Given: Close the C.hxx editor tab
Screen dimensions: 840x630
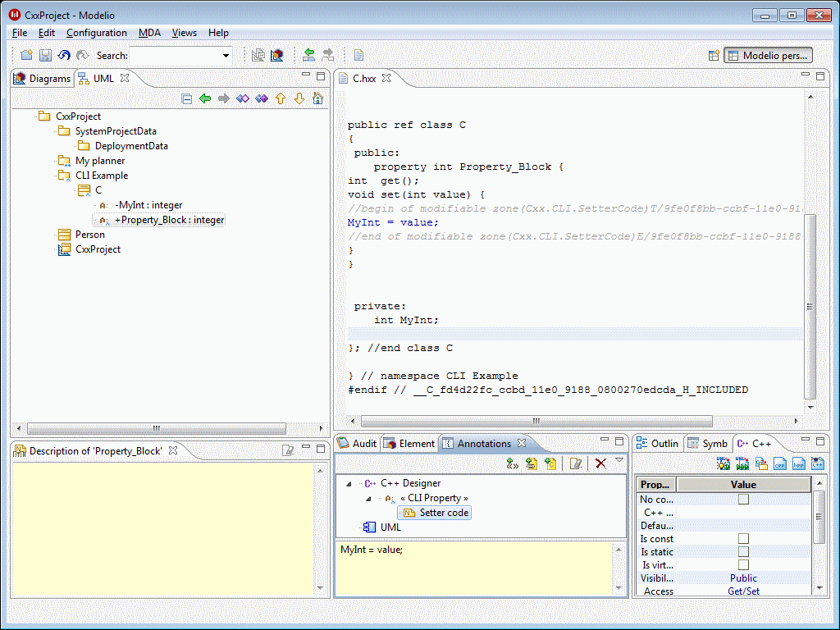Looking at the screenshot, I should 386,78.
